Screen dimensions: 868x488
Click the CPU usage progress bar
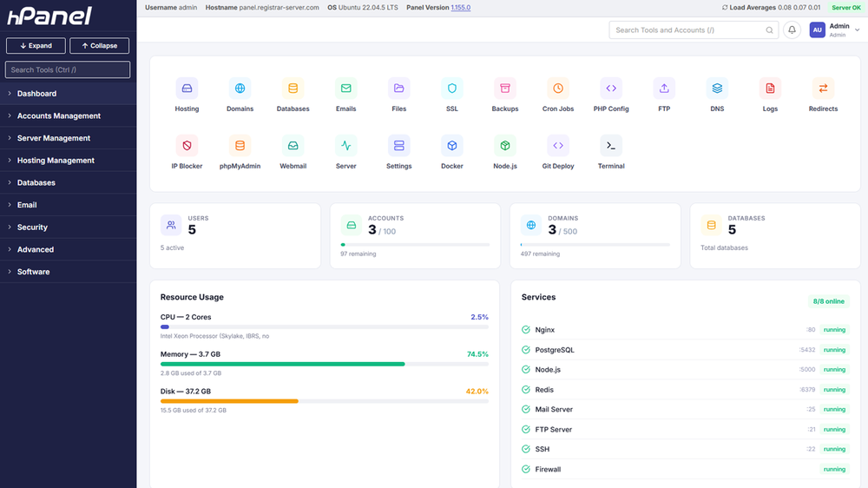tap(325, 326)
